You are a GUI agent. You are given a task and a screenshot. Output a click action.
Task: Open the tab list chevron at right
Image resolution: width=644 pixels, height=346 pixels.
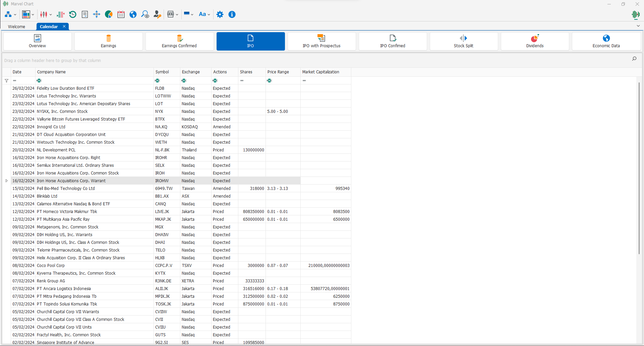(x=638, y=26)
